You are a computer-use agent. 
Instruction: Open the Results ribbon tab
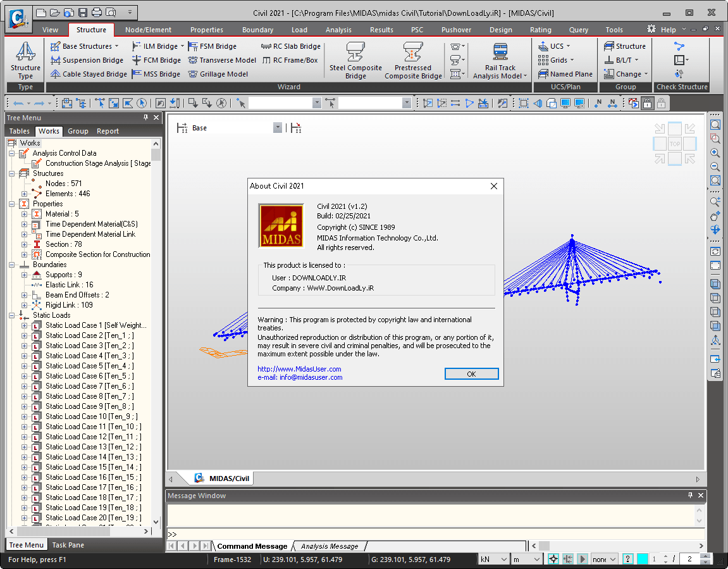(x=381, y=30)
